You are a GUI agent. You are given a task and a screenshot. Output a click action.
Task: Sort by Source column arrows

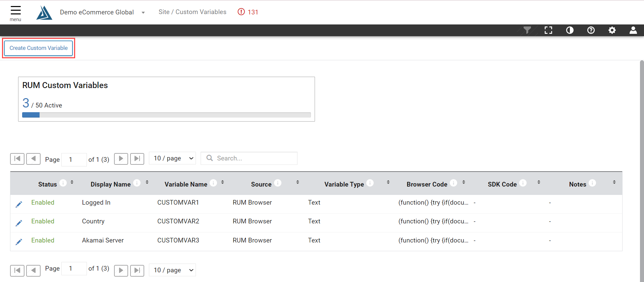click(x=298, y=182)
